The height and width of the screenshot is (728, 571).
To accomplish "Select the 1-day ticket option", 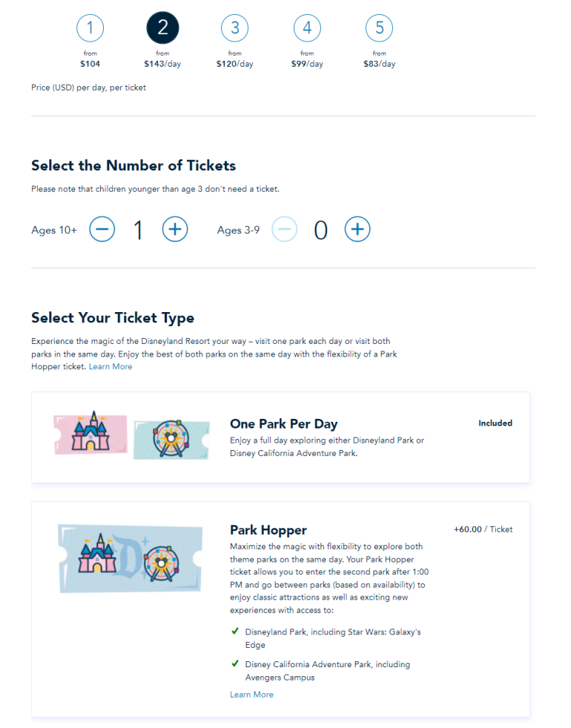I will (90, 28).
